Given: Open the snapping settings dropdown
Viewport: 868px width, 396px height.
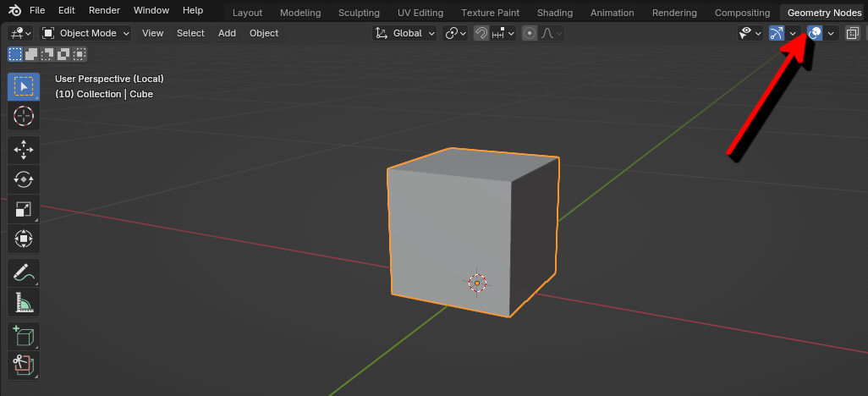Looking at the screenshot, I should click(x=503, y=33).
